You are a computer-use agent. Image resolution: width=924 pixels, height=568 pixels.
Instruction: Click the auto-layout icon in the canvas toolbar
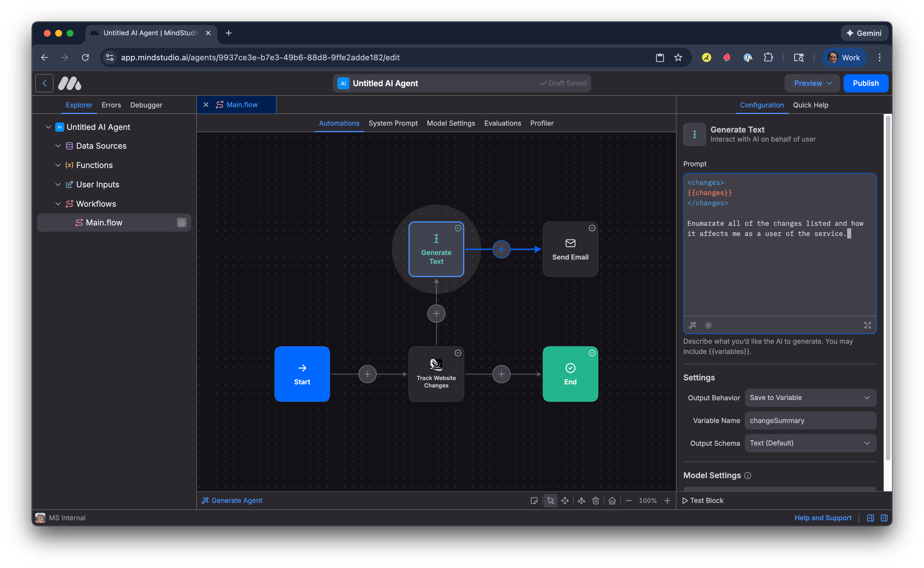[x=581, y=500]
